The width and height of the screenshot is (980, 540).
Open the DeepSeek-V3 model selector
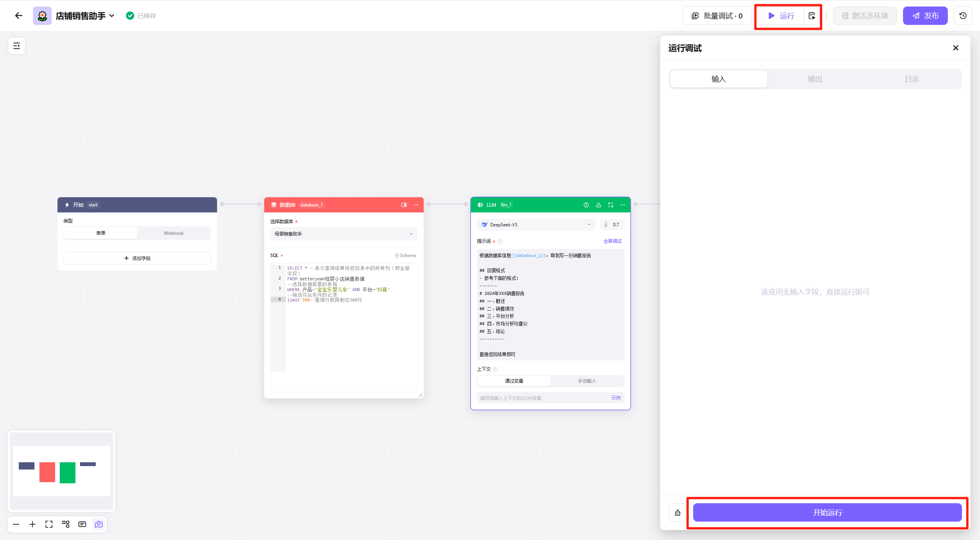(536, 224)
